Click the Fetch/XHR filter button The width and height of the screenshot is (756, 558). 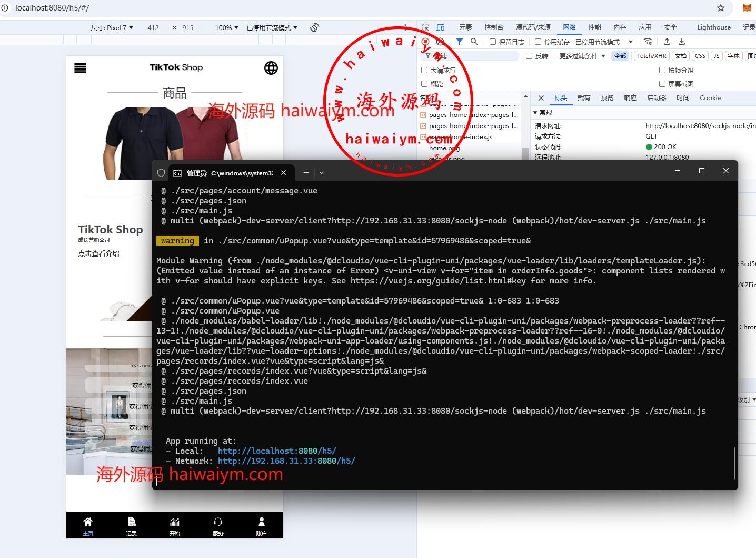click(x=651, y=56)
